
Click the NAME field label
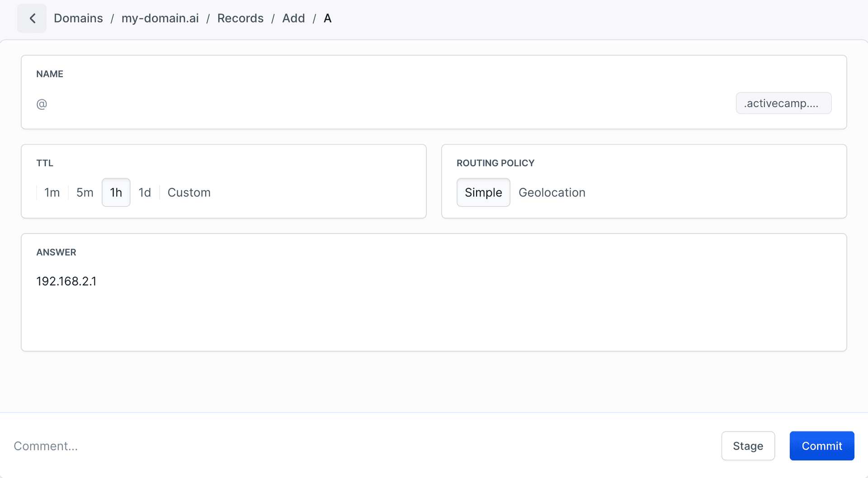click(x=50, y=74)
